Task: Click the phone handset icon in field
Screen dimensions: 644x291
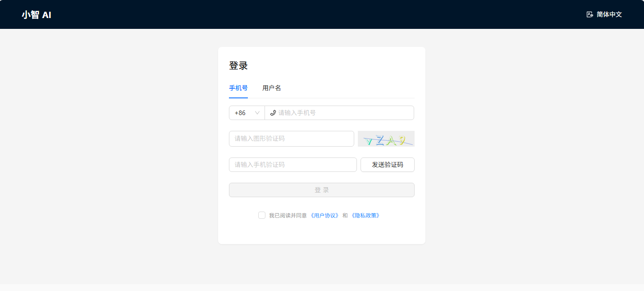Action: [x=273, y=113]
